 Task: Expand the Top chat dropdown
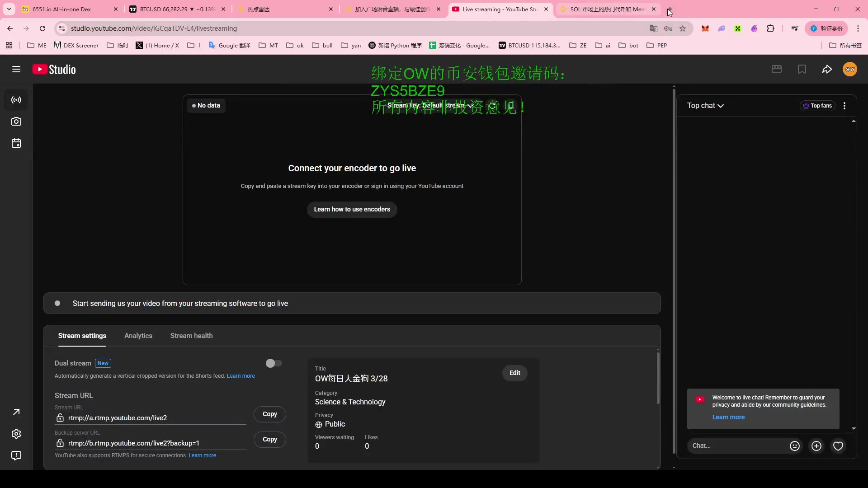(705, 106)
